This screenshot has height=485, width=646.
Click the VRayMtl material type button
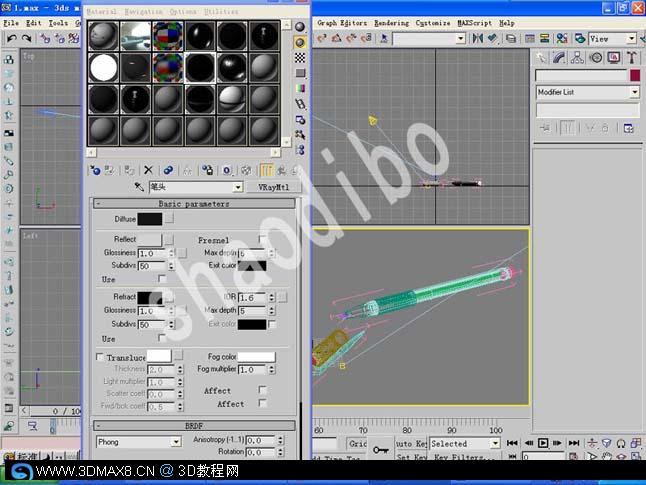click(x=274, y=187)
